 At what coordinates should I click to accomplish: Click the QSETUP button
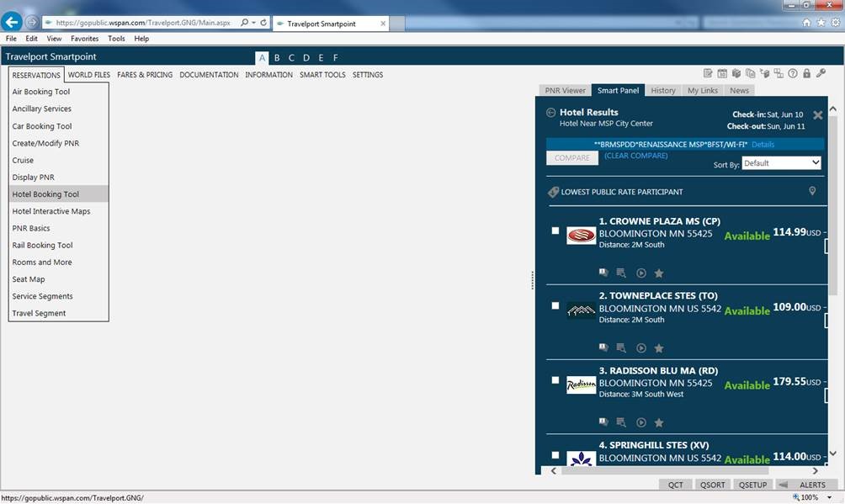click(x=753, y=485)
